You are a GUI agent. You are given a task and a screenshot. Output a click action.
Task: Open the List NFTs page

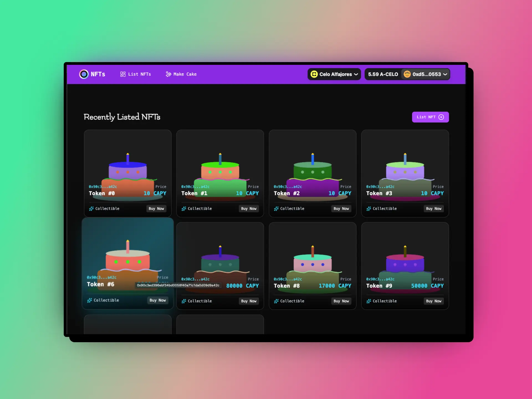[139, 74]
